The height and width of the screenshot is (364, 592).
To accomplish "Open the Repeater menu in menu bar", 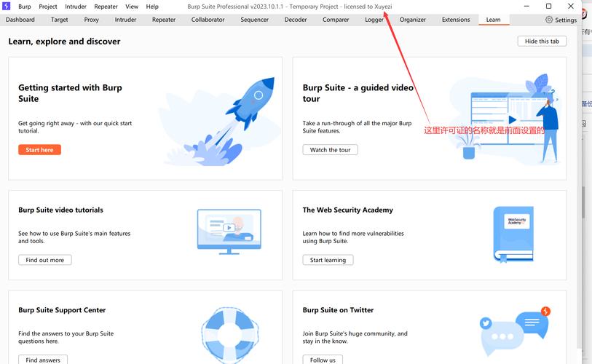I will click(106, 7).
